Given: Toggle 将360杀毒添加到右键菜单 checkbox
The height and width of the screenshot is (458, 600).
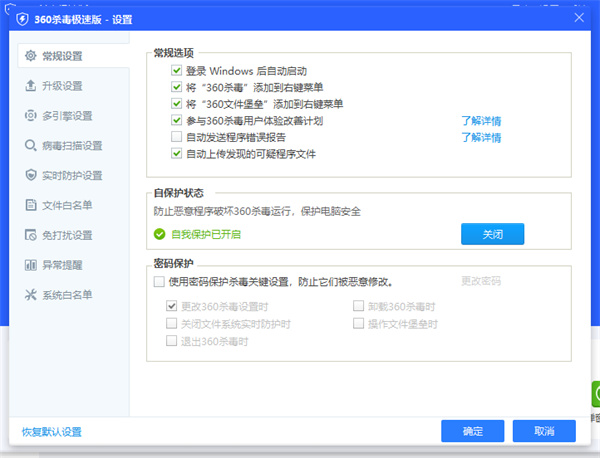Looking at the screenshot, I should (176, 87).
